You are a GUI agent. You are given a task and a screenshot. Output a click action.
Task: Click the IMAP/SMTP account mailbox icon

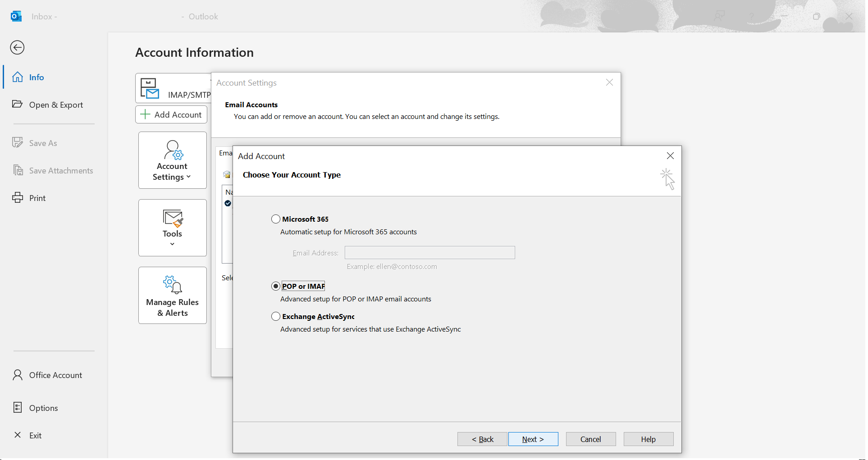pyautogui.click(x=150, y=88)
